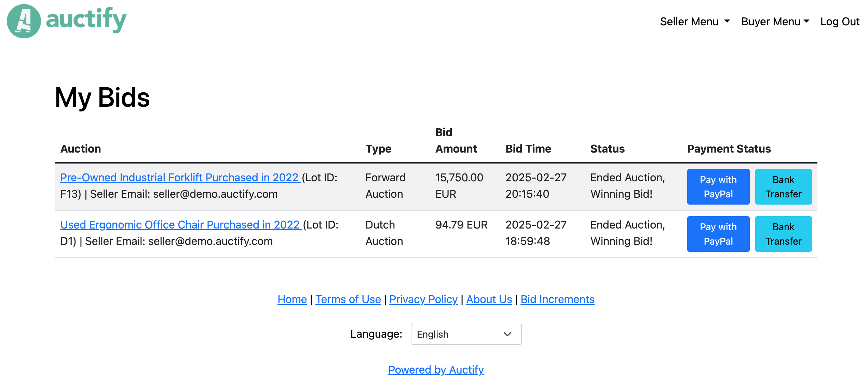Open the Pre-Owned Industrial Forklift auction listing
The image size is (868, 390).
click(179, 178)
